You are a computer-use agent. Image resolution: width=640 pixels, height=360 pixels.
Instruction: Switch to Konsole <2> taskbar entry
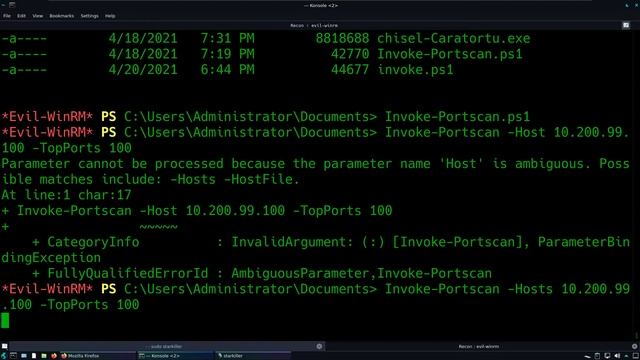176,356
